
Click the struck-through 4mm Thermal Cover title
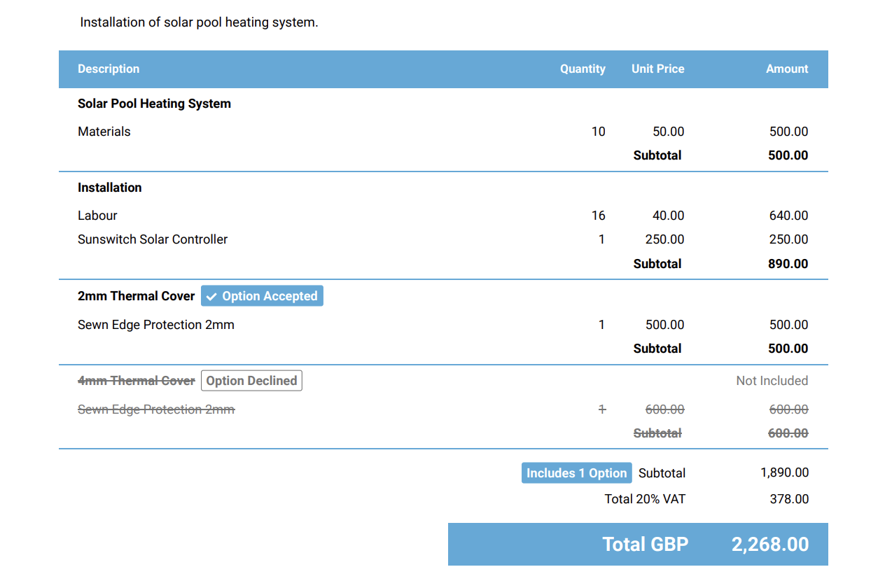[136, 380]
